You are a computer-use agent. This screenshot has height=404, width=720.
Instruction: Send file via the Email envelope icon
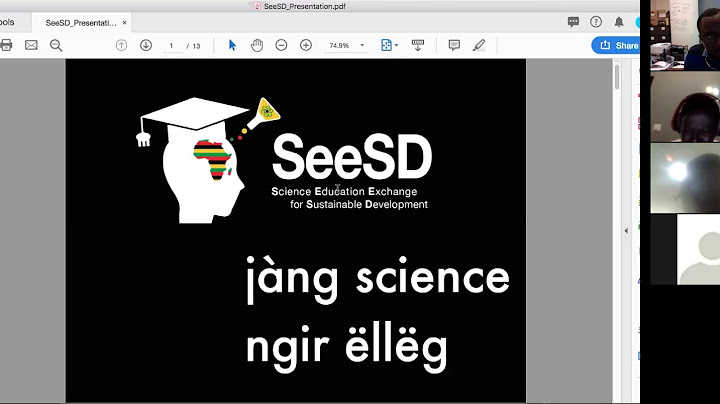tap(31, 45)
